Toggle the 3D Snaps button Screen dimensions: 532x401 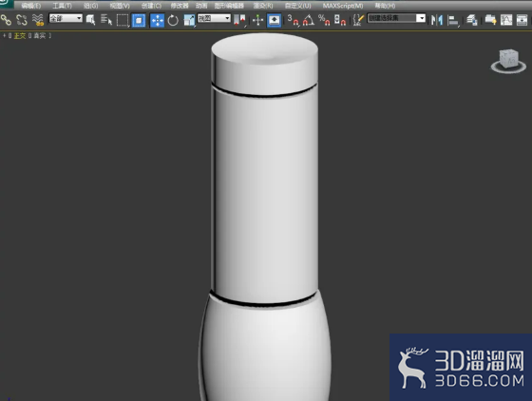click(294, 20)
